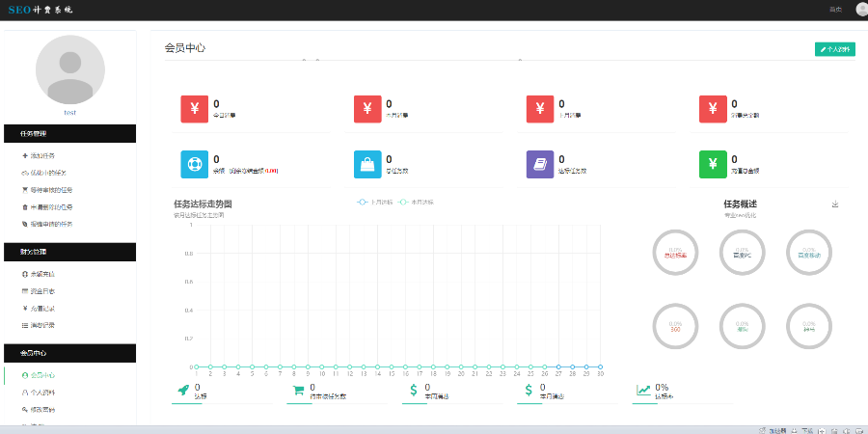This screenshot has width=868, height=434.
Task: Collapse the 会员中心 sidebar section header
Action: [69, 353]
